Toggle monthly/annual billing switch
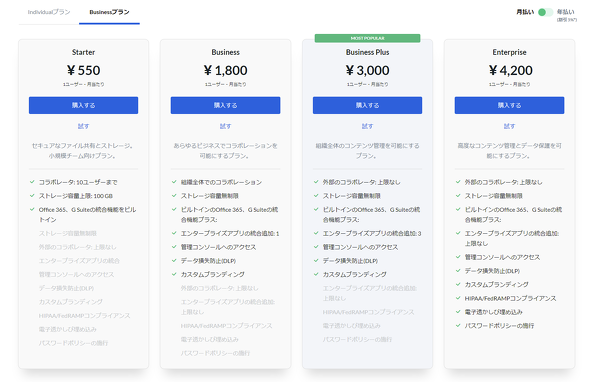This screenshot has height=382, width=590. click(x=545, y=12)
